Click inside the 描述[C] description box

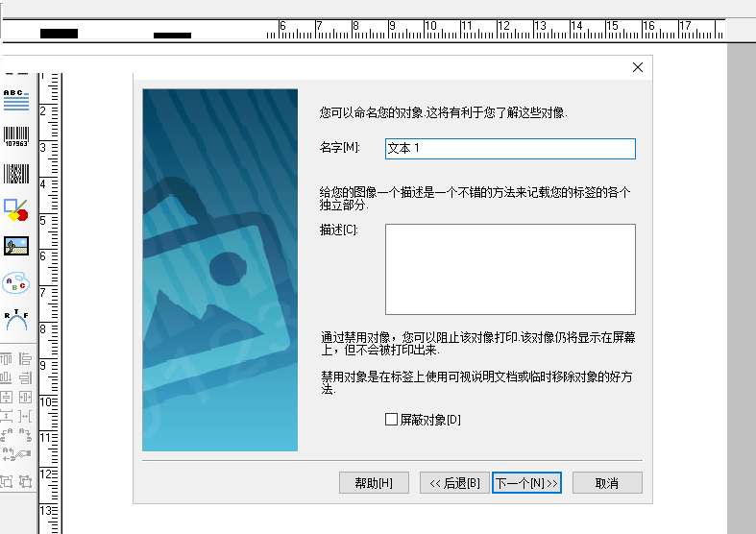pos(510,269)
